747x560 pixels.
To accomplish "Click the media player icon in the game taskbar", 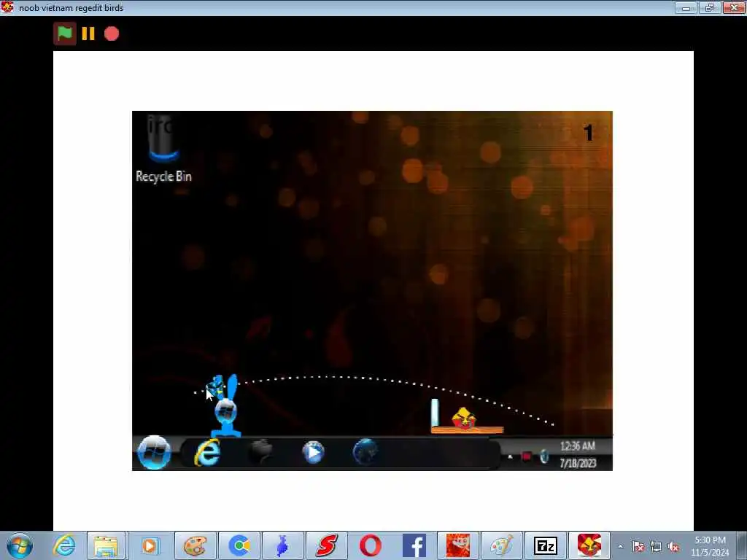I will pos(313,452).
